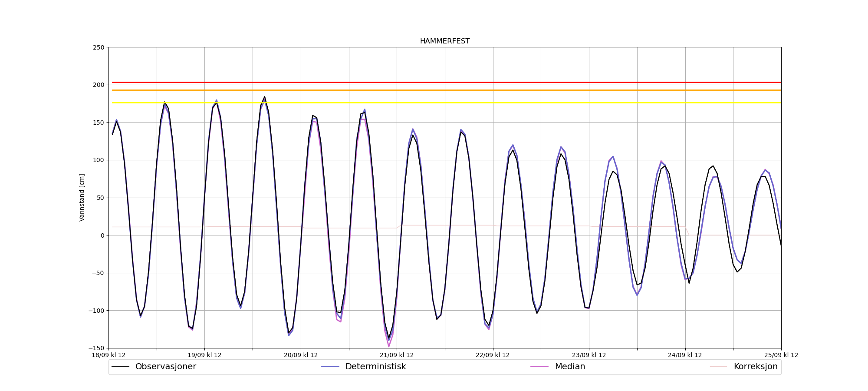Viewport: 868px width, 391px height.
Task: Click the 20/09 kl 12 axis tick label
Action: tap(301, 355)
